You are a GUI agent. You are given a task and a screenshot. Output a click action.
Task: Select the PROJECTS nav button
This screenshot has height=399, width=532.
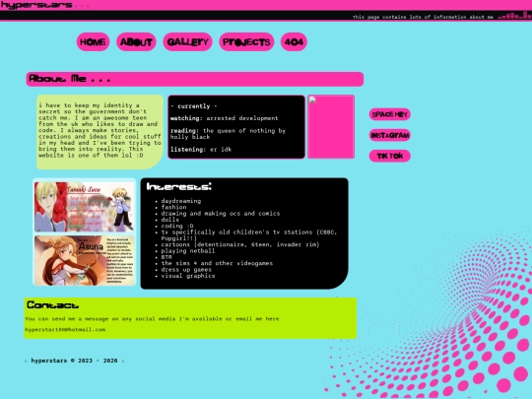pyautogui.click(x=246, y=42)
